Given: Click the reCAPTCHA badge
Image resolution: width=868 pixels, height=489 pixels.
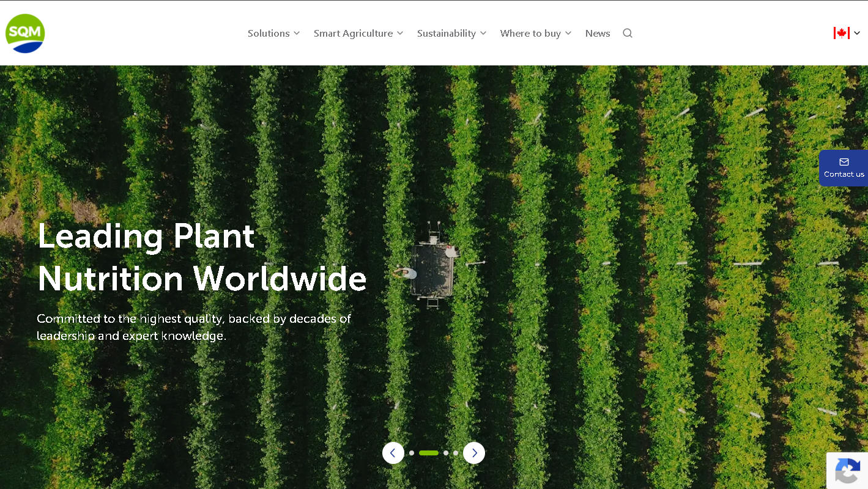Looking at the screenshot, I should [847, 471].
